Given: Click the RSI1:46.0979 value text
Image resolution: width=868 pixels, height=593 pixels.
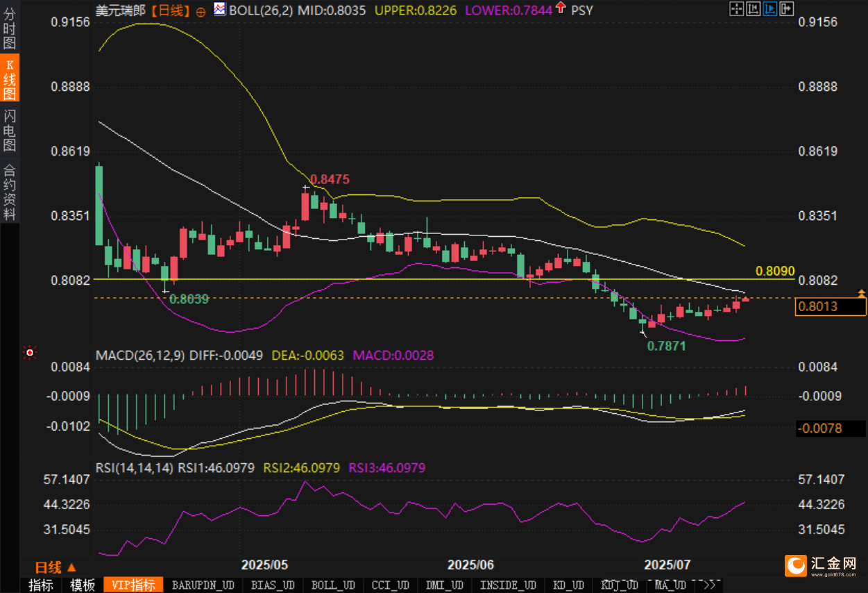Looking at the screenshot, I should click(216, 468).
